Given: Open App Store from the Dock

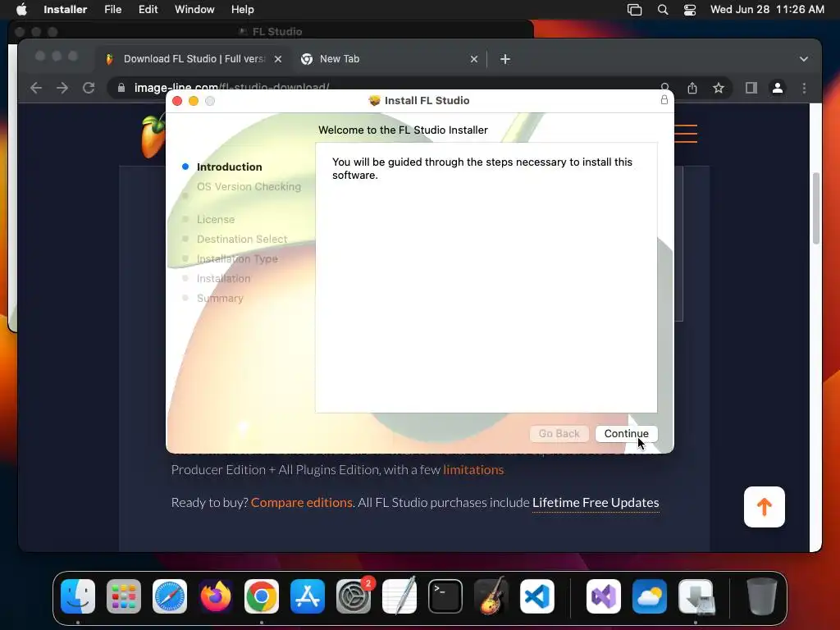Looking at the screenshot, I should pyautogui.click(x=308, y=596).
